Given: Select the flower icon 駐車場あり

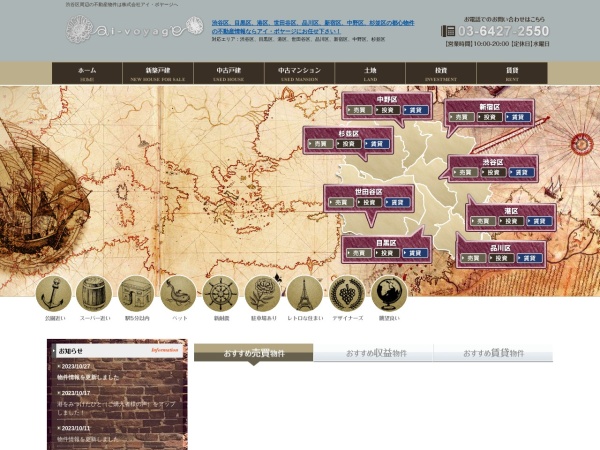Looking at the screenshot, I should [x=262, y=293].
